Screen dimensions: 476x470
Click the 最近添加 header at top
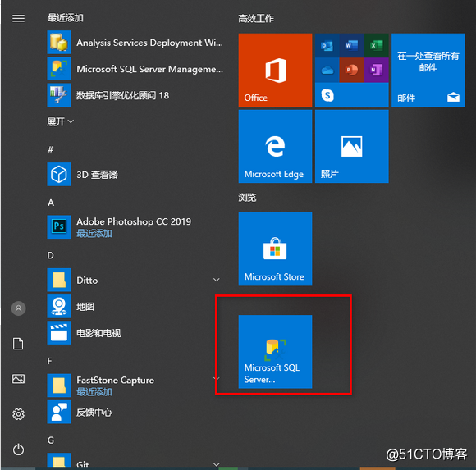pos(66,18)
